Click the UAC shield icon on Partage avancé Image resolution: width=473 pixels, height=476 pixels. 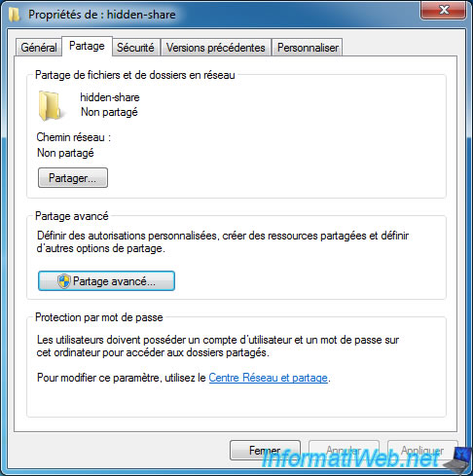64,281
